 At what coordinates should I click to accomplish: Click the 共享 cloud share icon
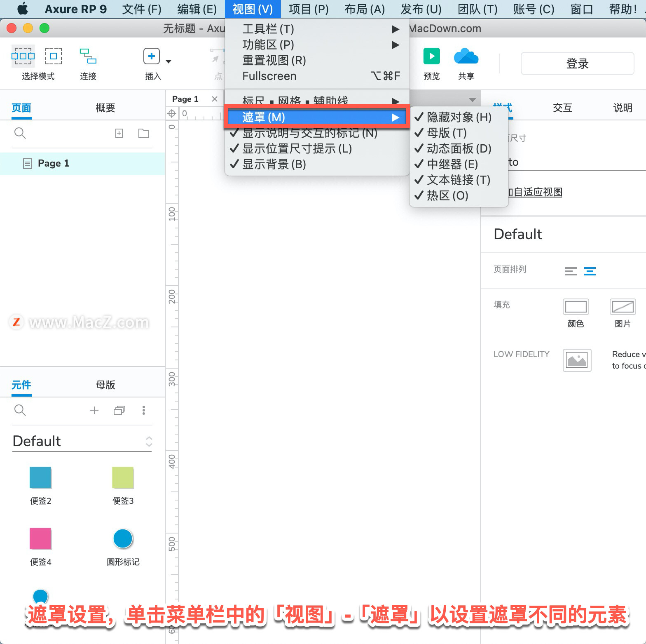click(x=466, y=56)
